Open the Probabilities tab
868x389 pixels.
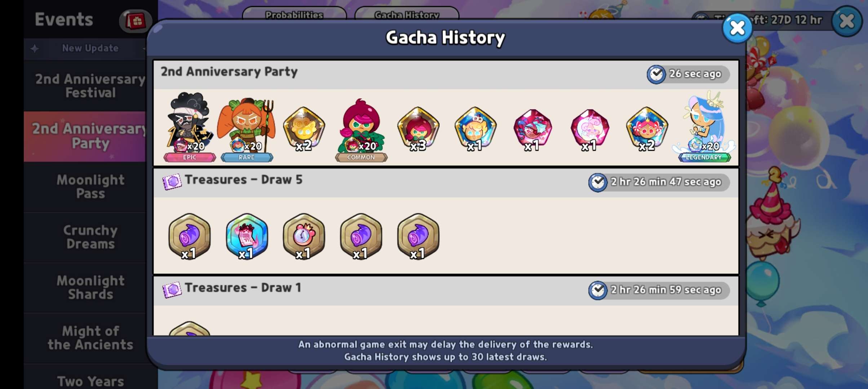(294, 14)
